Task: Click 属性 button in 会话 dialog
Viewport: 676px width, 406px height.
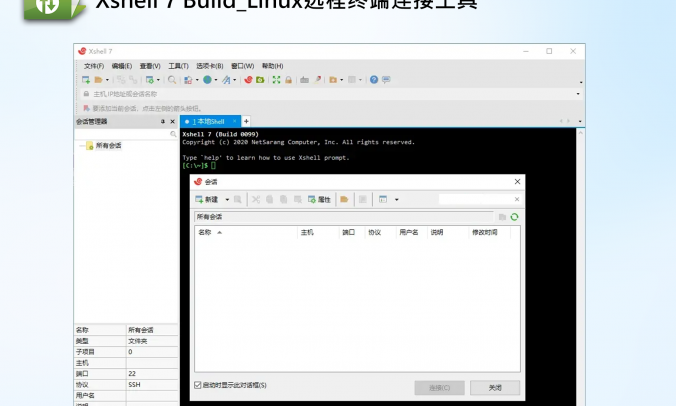Action: coord(319,200)
